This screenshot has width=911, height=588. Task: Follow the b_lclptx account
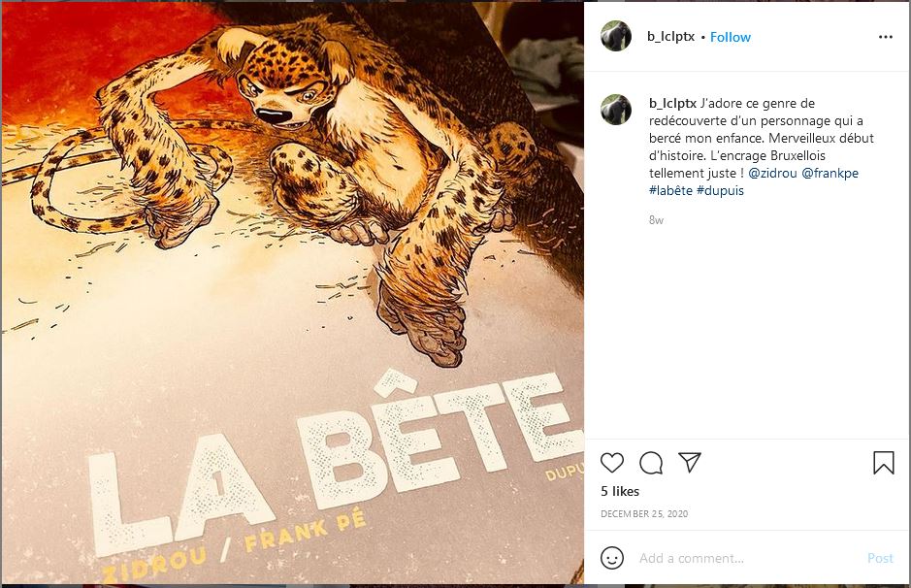(731, 37)
